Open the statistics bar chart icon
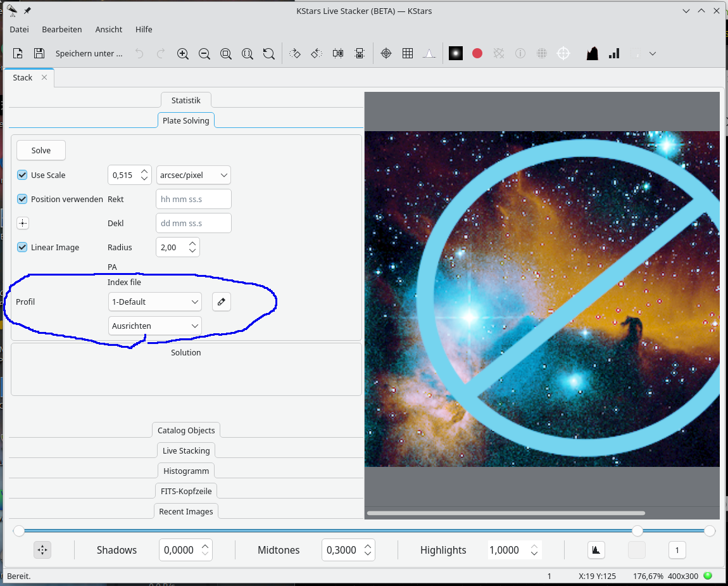The width and height of the screenshot is (728, 586). pyautogui.click(x=614, y=53)
